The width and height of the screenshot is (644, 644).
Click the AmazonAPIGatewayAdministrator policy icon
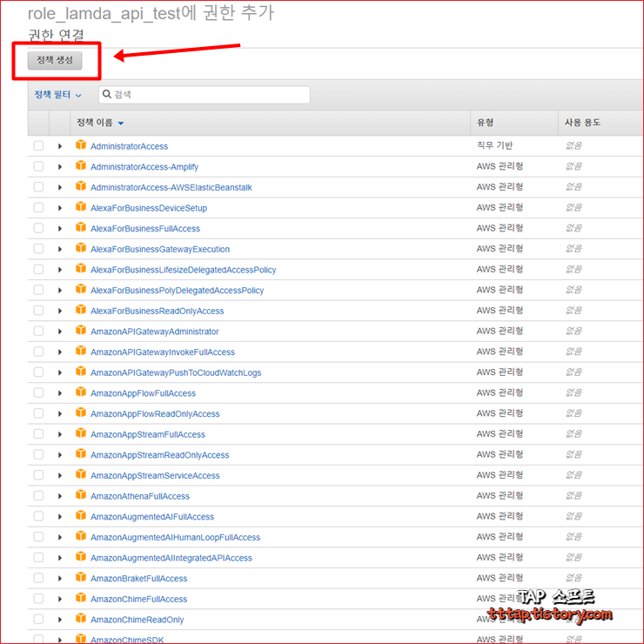81,330
